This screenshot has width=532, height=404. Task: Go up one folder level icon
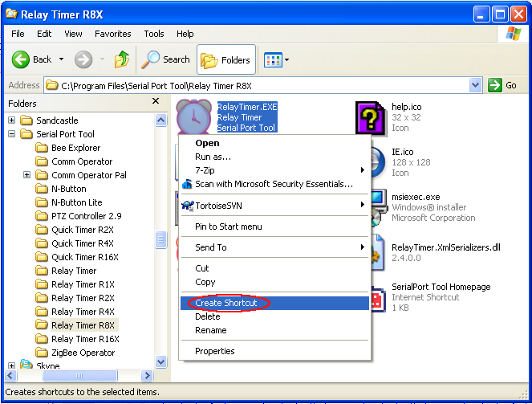pos(122,59)
